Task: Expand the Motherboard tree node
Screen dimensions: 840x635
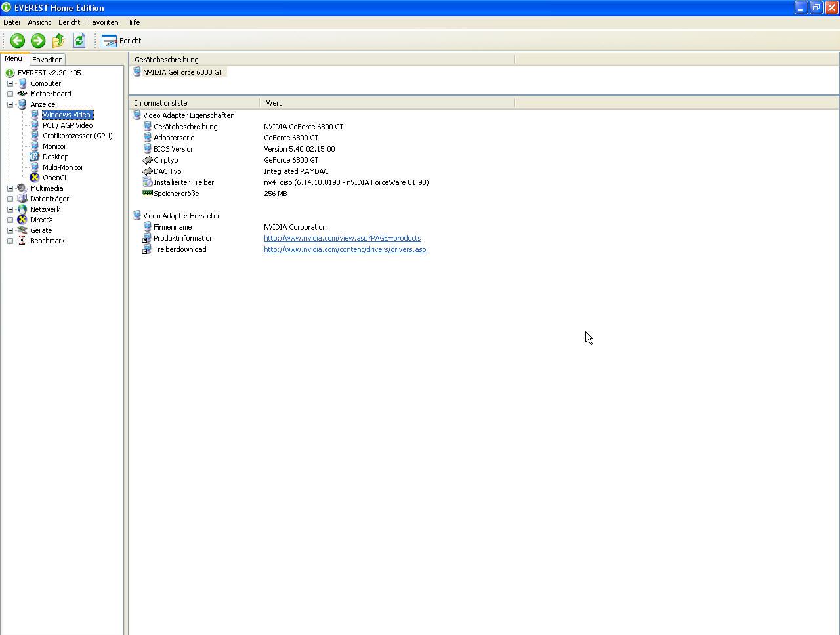Action: tap(10, 94)
